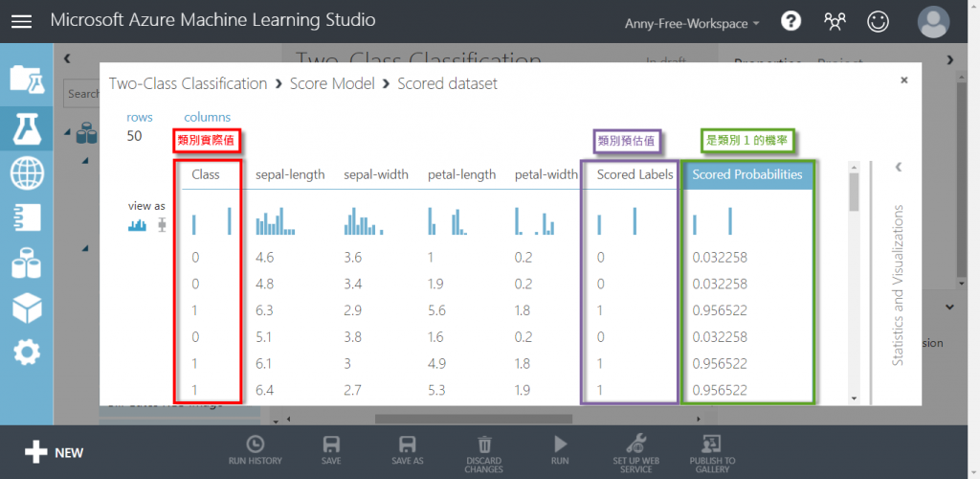Open the Notebooks sidebar icon
Viewport: 980px width, 479px height.
[27, 217]
